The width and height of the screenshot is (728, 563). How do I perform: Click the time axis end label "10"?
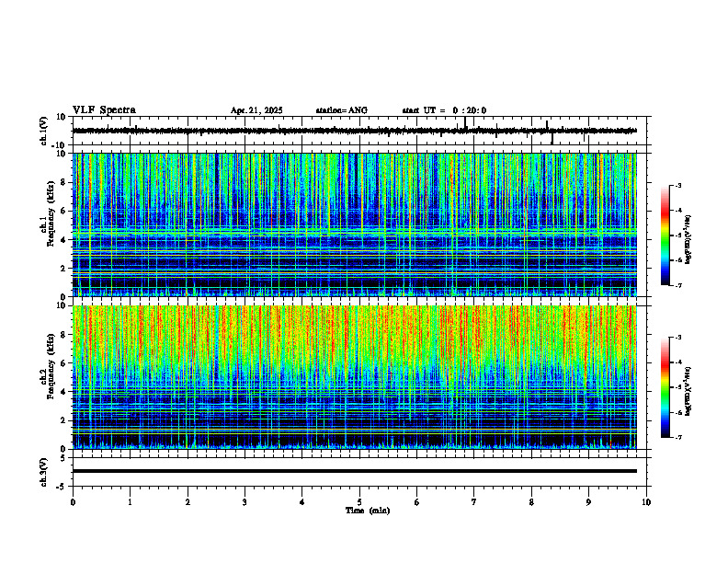(646, 502)
